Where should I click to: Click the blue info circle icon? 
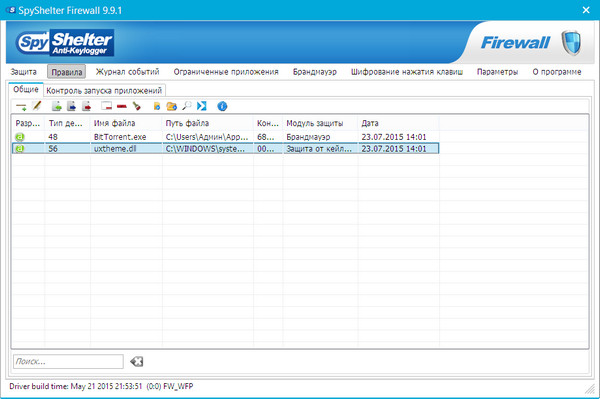222,106
